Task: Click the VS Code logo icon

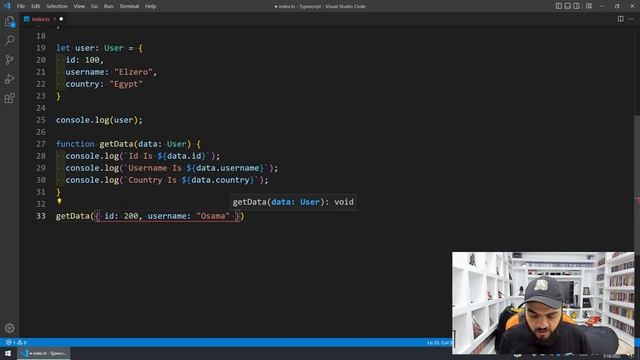Action: pos(7,6)
